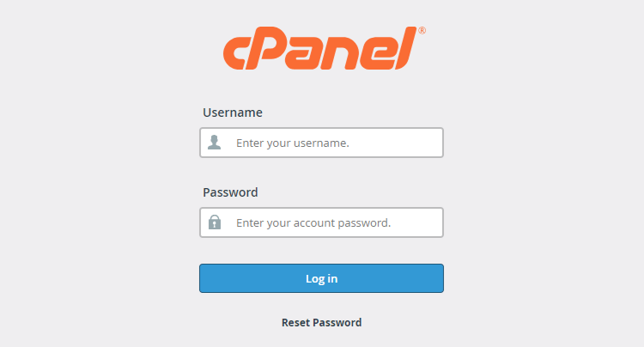Select the 'Enter your account password.' box
Viewport: 644px width, 347px height.
(322, 222)
